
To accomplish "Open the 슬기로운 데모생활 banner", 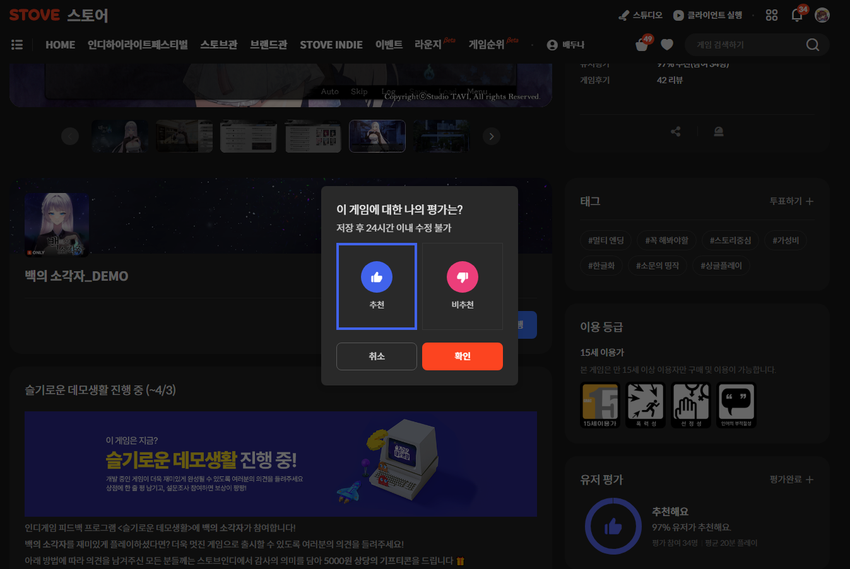I will (281, 464).
